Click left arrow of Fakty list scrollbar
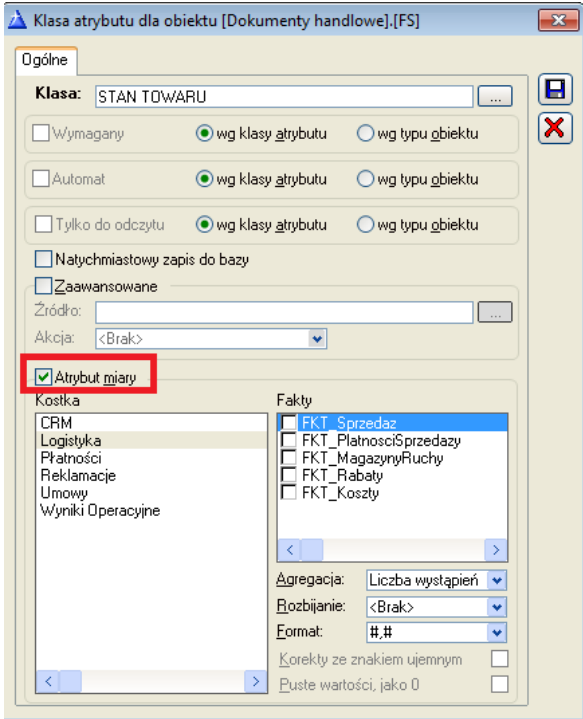The image size is (583, 719). pyautogui.click(x=289, y=550)
